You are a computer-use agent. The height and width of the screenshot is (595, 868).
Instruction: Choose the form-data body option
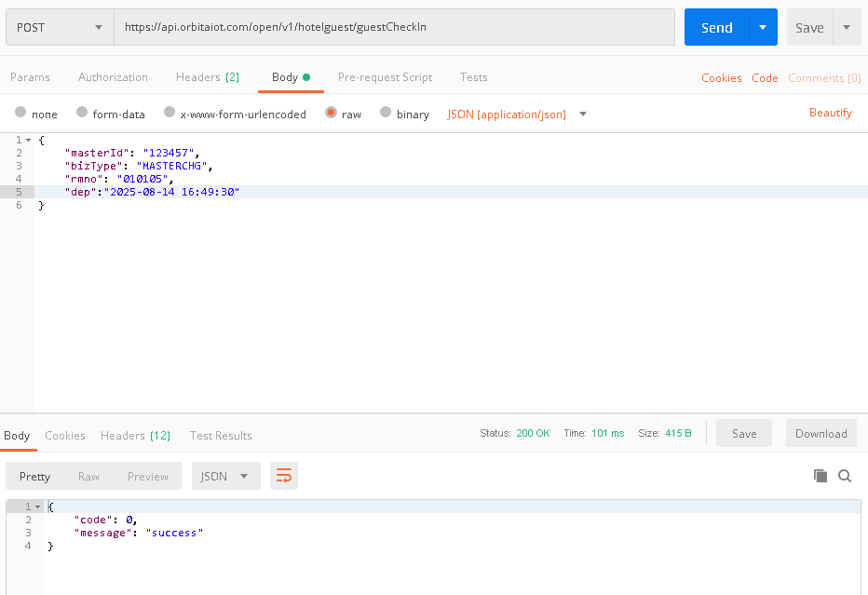[82, 113]
